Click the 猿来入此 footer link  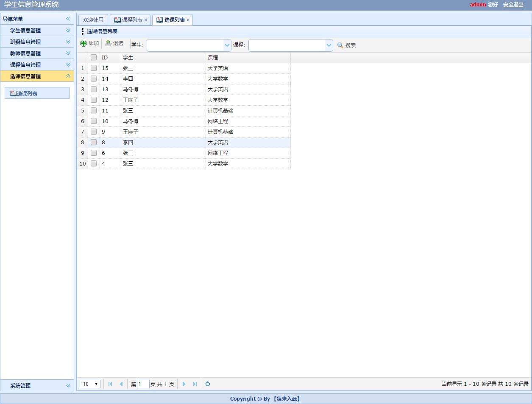point(287,398)
